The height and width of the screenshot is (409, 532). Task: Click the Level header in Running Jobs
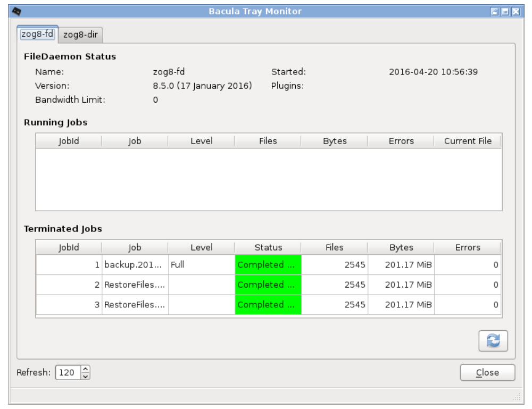(201, 141)
